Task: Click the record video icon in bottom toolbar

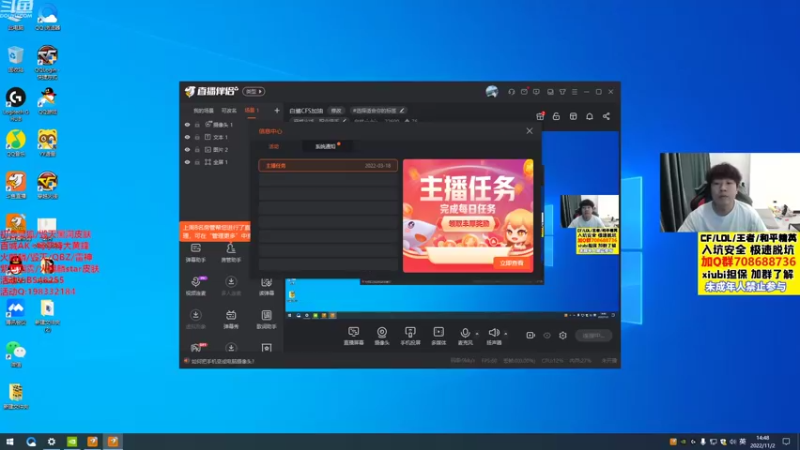Action: coord(531,336)
